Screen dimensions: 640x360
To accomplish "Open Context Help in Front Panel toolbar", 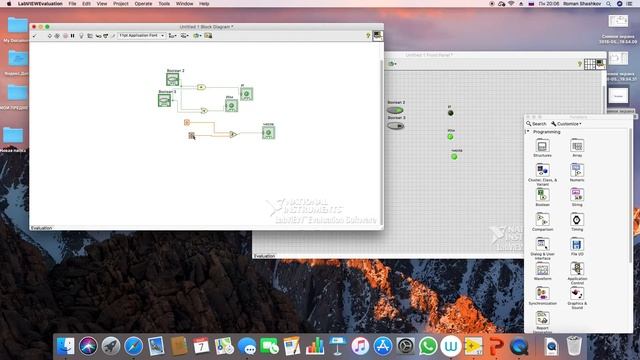I will click(x=580, y=64).
